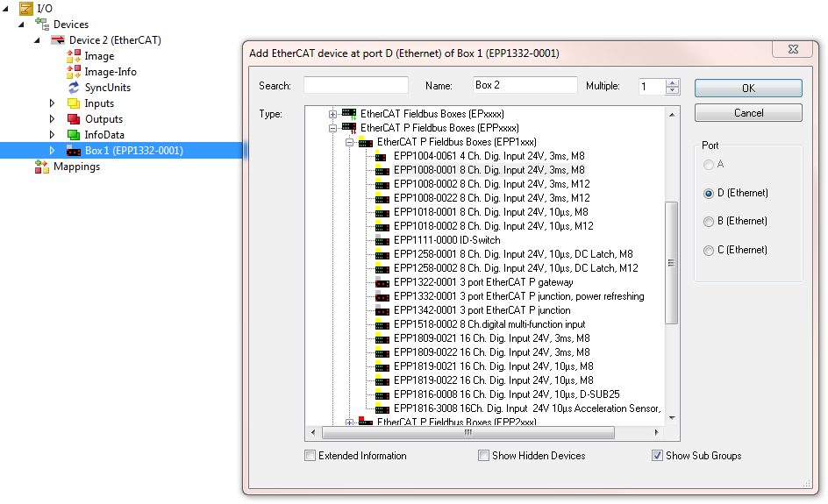The width and height of the screenshot is (828, 504).
Task: Select EPP1018-0001 8 Ch. Dig. Input 10µs, M8
Action: coord(490,212)
